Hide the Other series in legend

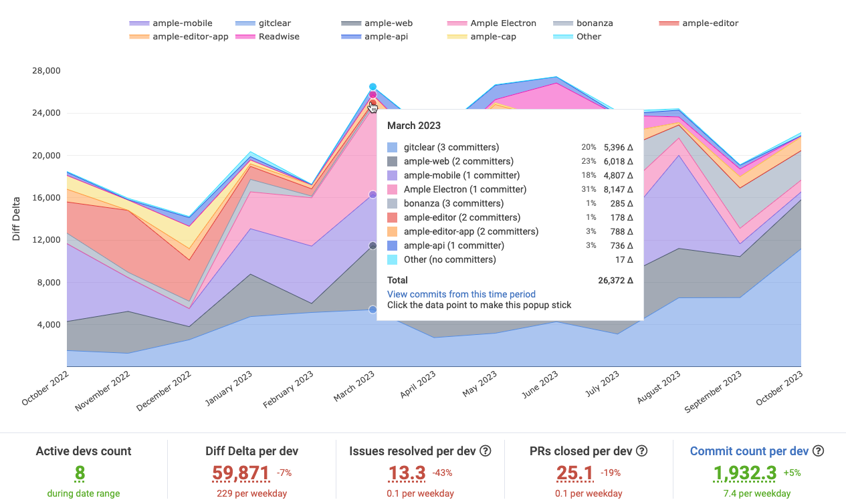(x=589, y=37)
